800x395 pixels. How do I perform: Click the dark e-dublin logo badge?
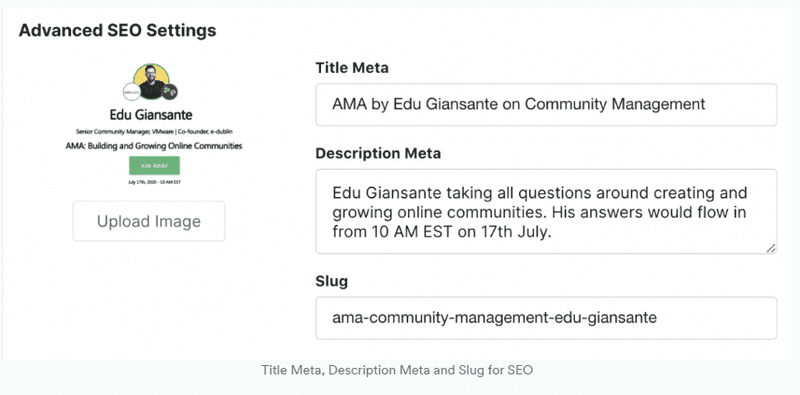tap(169, 92)
